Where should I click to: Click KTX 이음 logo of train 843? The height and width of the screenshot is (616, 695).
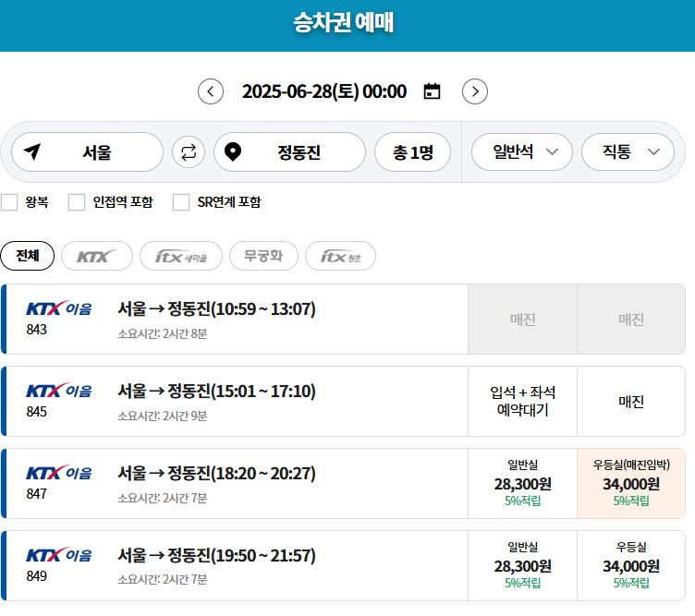click(x=59, y=308)
